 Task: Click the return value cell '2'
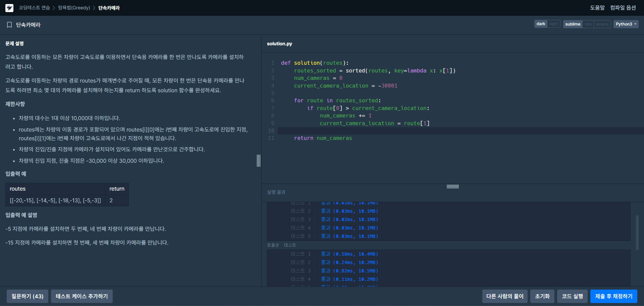(117, 200)
